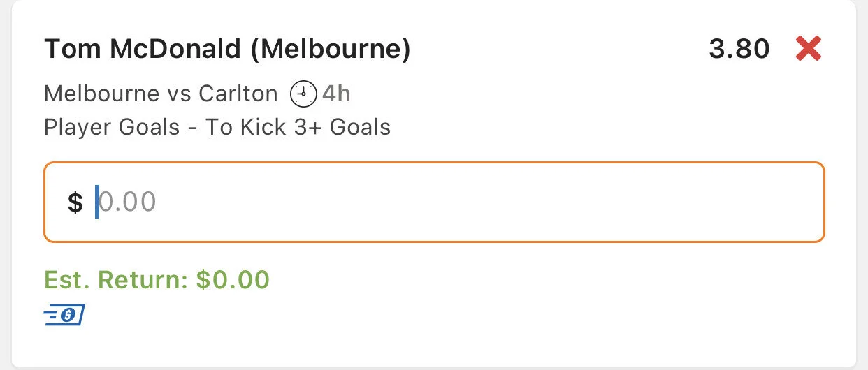Click the Est. Return label
868x370 pixels.
(115, 280)
